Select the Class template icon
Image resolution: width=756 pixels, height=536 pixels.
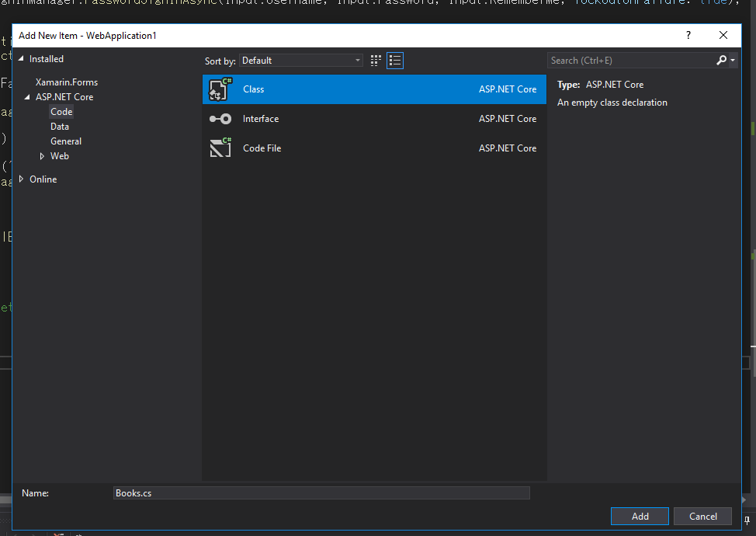pyautogui.click(x=220, y=89)
